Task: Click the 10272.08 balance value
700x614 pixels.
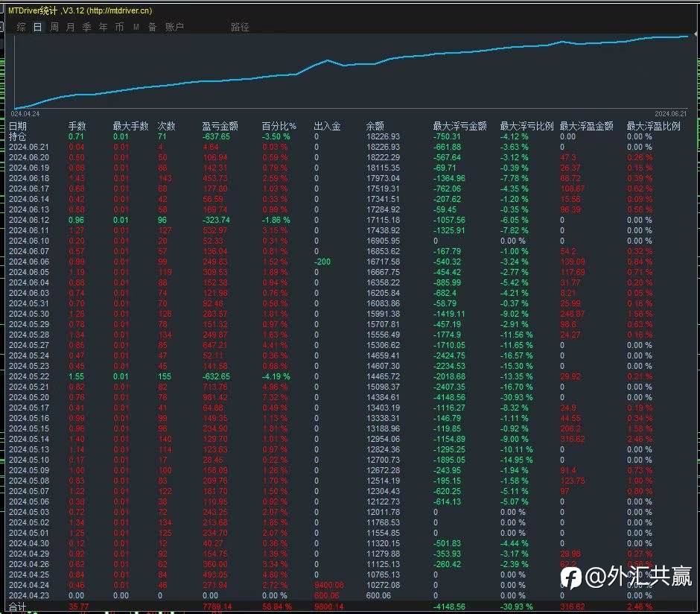Action: coord(383,585)
